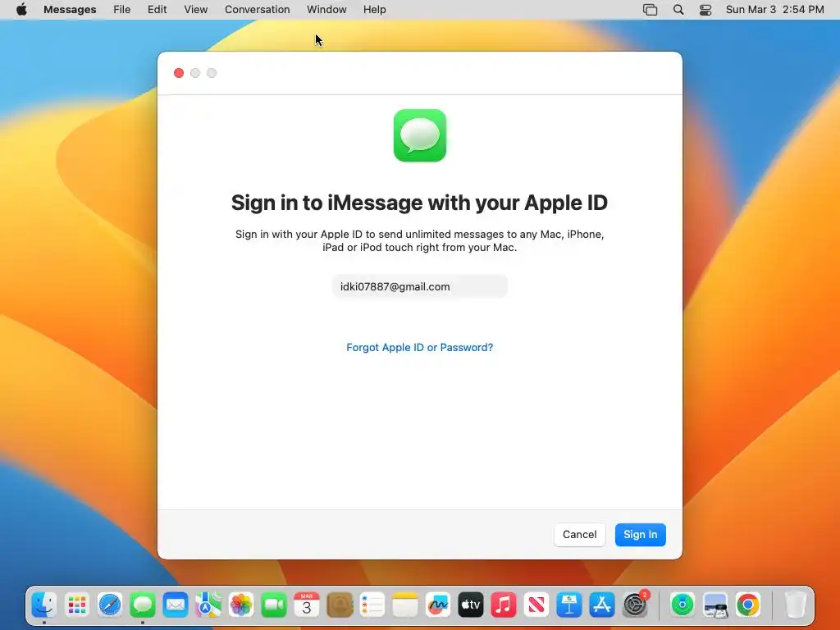Open Maps from the dock
Screen dimensions: 840x630
208,605
